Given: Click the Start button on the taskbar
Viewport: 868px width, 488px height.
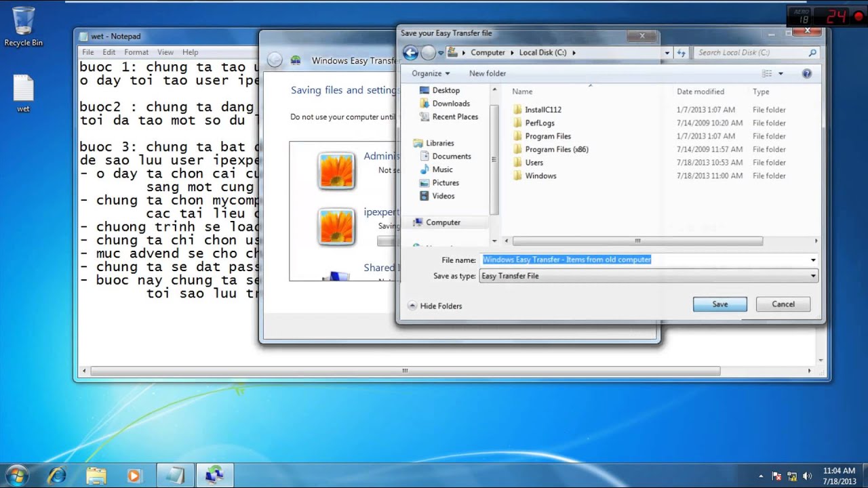Looking at the screenshot, I should (x=16, y=475).
